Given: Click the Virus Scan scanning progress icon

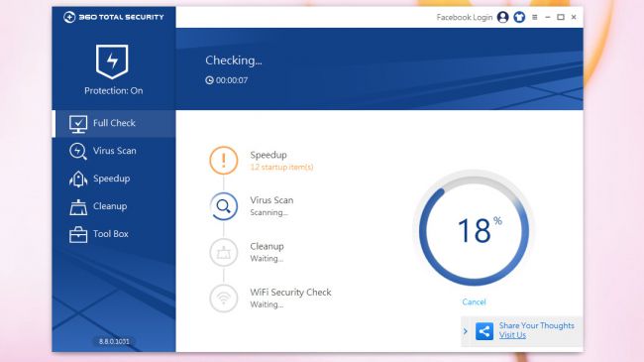Looking at the screenshot, I should pos(224,206).
